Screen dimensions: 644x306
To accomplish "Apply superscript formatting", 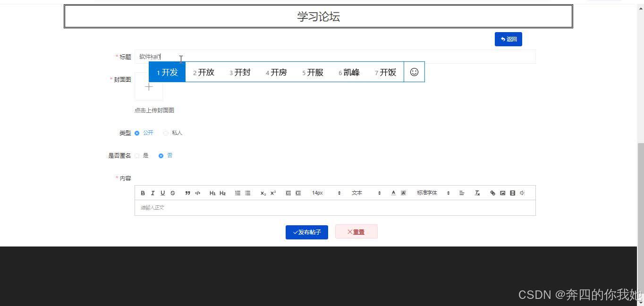I will [273, 193].
